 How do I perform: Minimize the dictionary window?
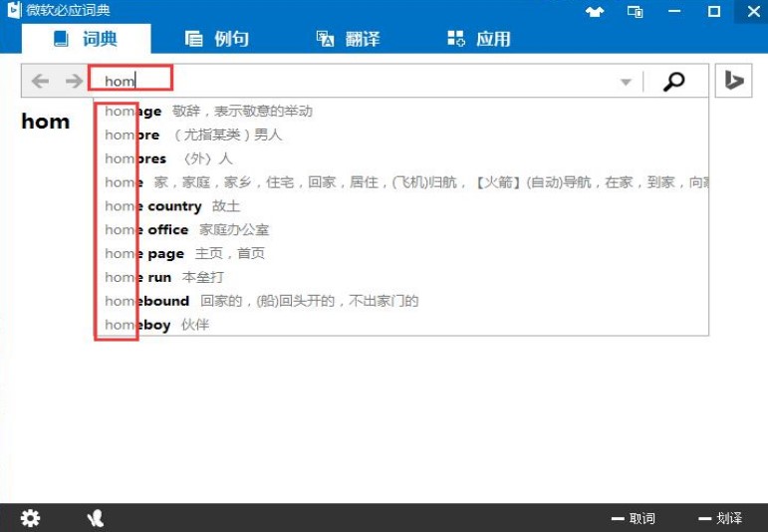tap(674, 11)
